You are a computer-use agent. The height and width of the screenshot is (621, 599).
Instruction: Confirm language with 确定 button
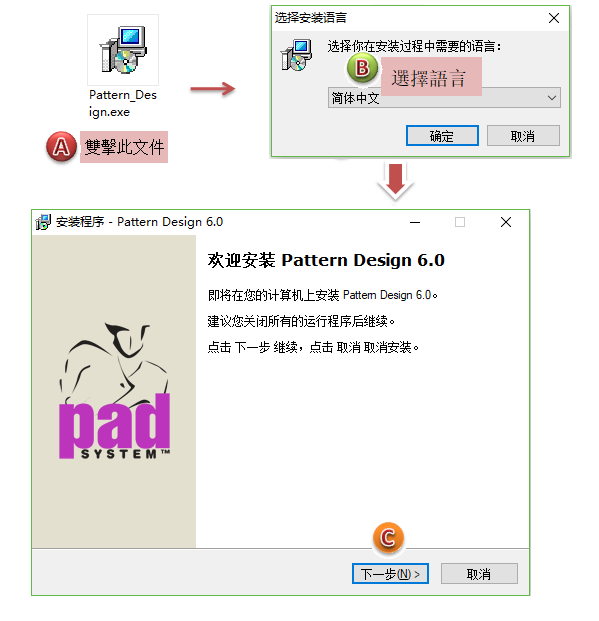click(442, 136)
